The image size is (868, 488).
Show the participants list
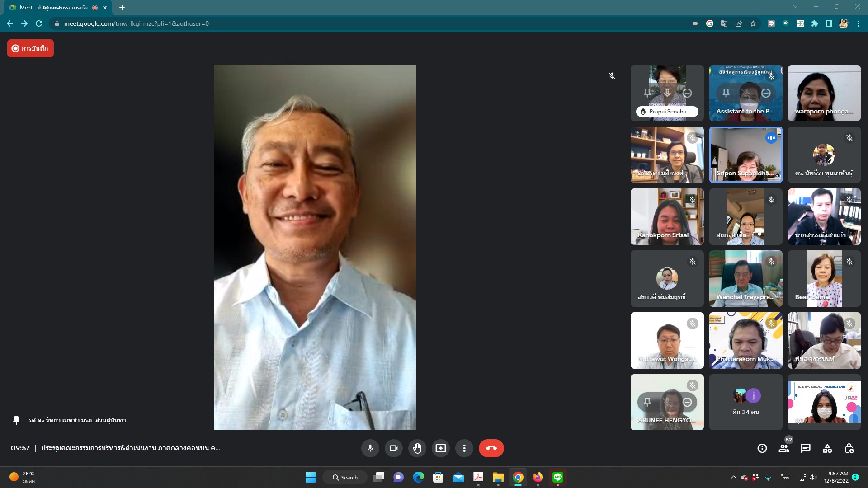(784, 448)
